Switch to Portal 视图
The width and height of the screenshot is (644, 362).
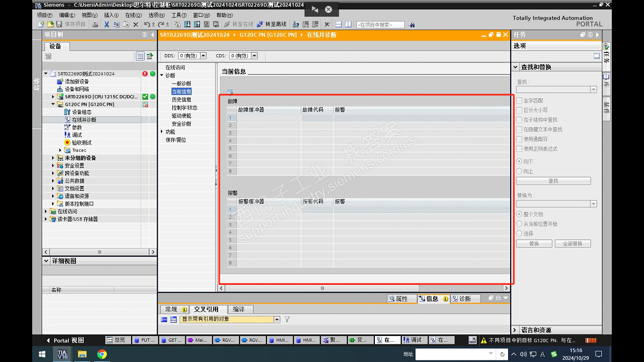[65, 340]
